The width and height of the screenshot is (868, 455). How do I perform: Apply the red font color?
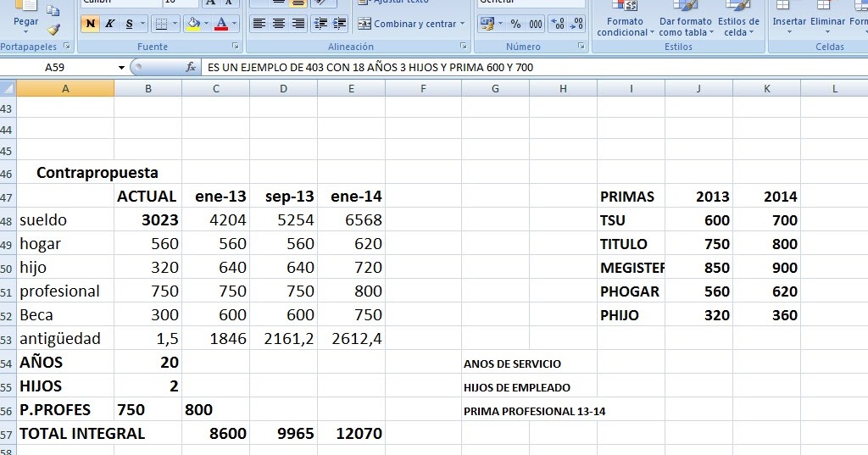point(221,24)
